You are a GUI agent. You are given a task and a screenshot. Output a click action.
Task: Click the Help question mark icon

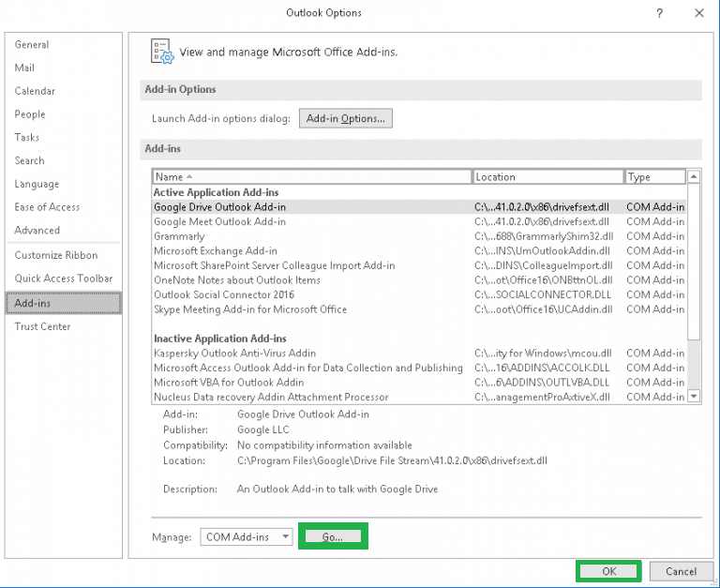click(659, 13)
